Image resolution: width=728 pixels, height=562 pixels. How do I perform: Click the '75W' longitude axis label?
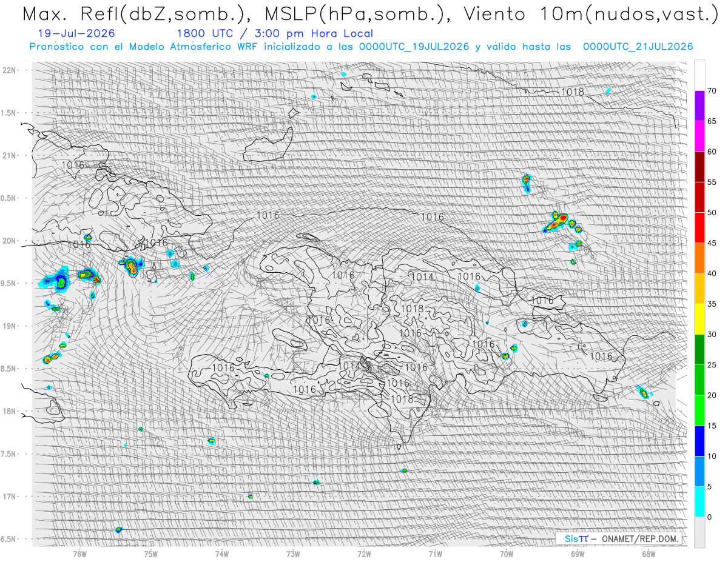[150, 554]
